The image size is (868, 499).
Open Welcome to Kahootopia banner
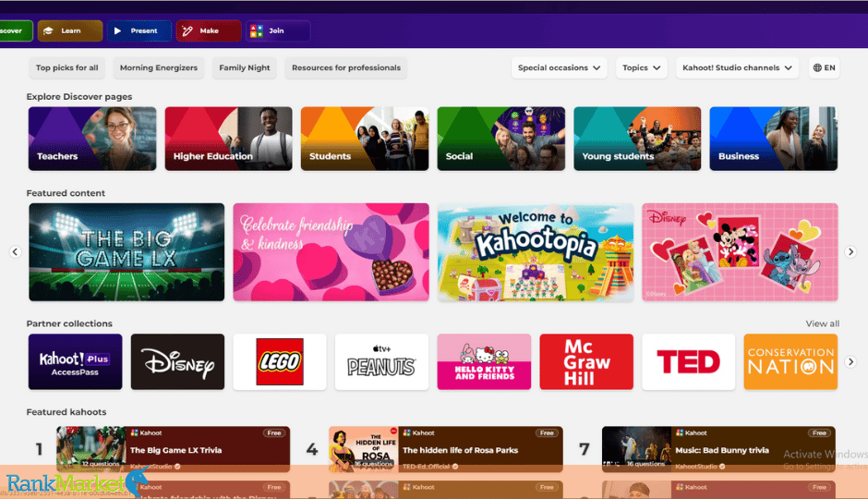536,252
